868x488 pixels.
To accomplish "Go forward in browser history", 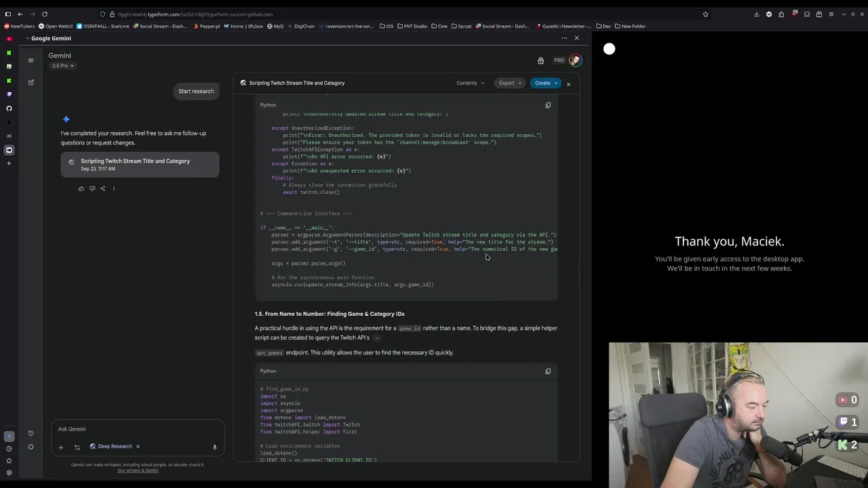I will (33, 14).
